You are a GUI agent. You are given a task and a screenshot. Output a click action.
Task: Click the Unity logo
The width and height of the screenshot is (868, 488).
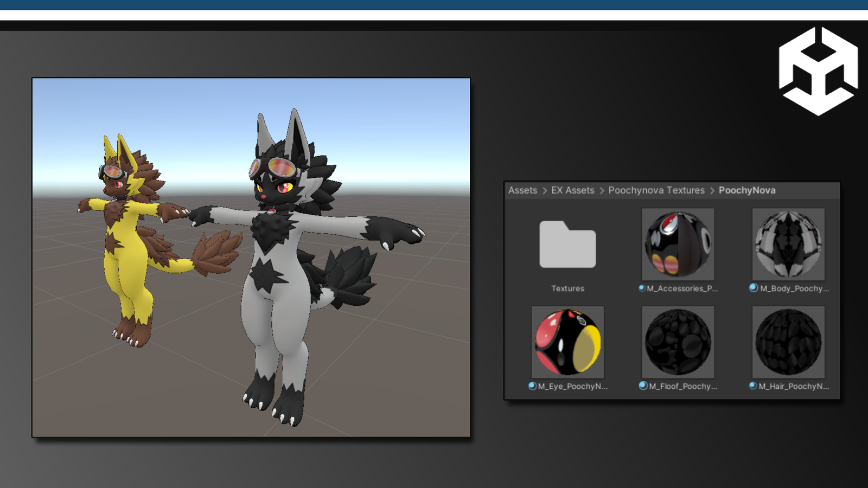(x=818, y=71)
